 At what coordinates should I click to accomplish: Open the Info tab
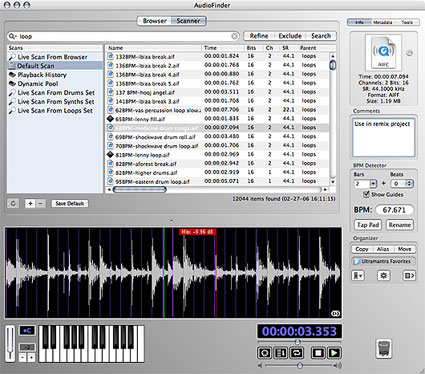coord(359,22)
